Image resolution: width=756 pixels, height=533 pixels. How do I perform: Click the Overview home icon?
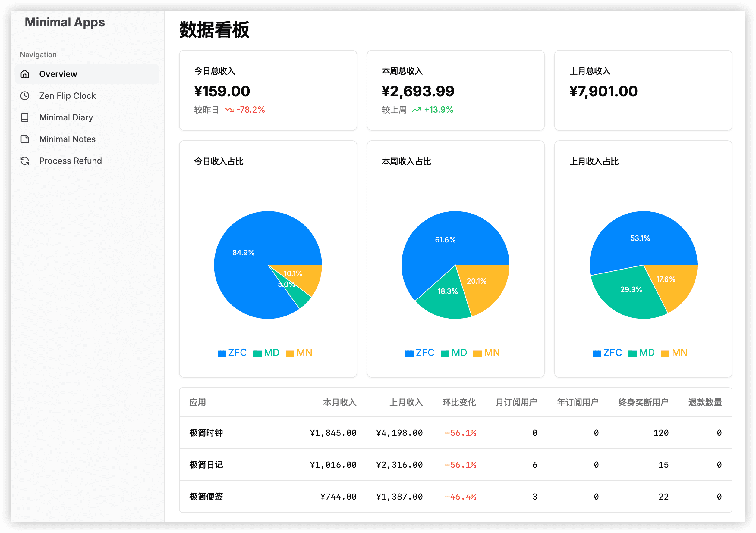25,74
